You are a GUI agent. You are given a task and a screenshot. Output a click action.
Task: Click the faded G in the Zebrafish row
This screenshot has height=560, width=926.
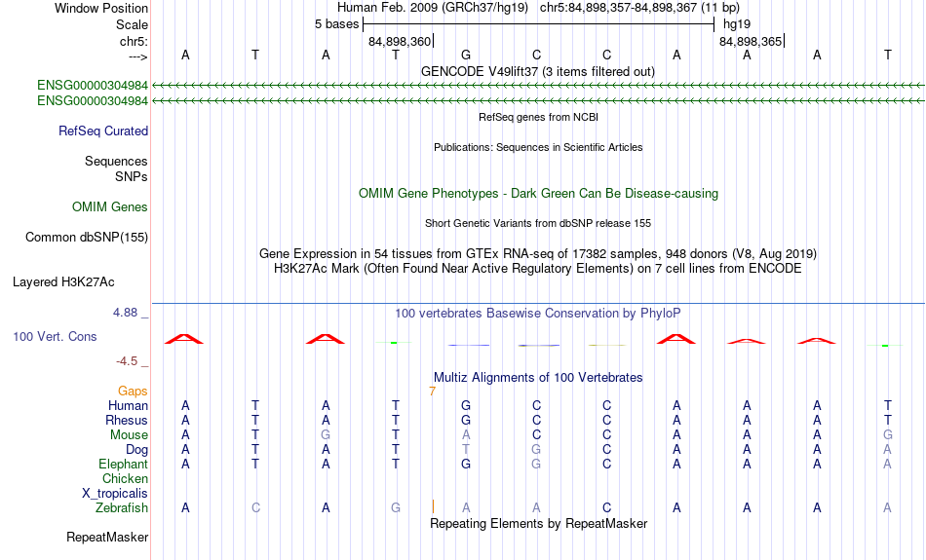[x=396, y=507]
